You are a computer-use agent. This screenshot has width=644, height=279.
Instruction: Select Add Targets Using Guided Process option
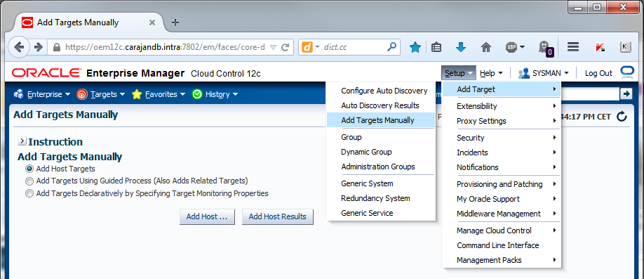click(x=29, y=181)
